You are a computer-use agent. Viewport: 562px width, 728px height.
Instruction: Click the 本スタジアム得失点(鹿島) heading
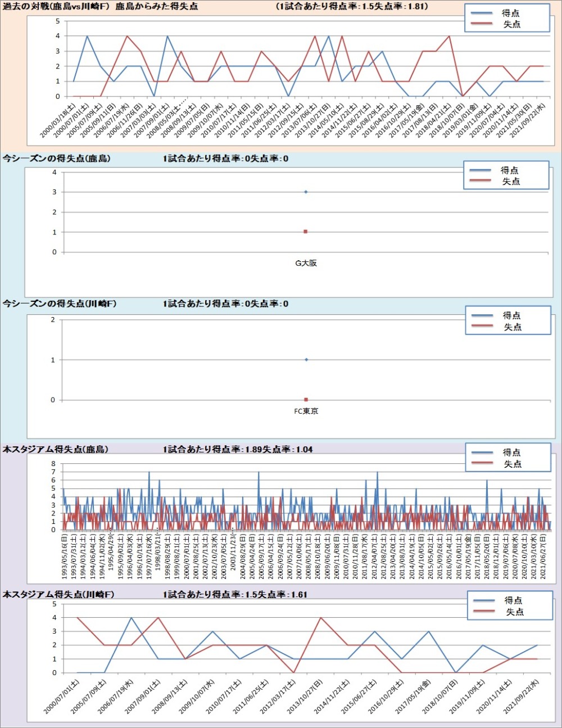pyautogui.click(x=55, y=450)
